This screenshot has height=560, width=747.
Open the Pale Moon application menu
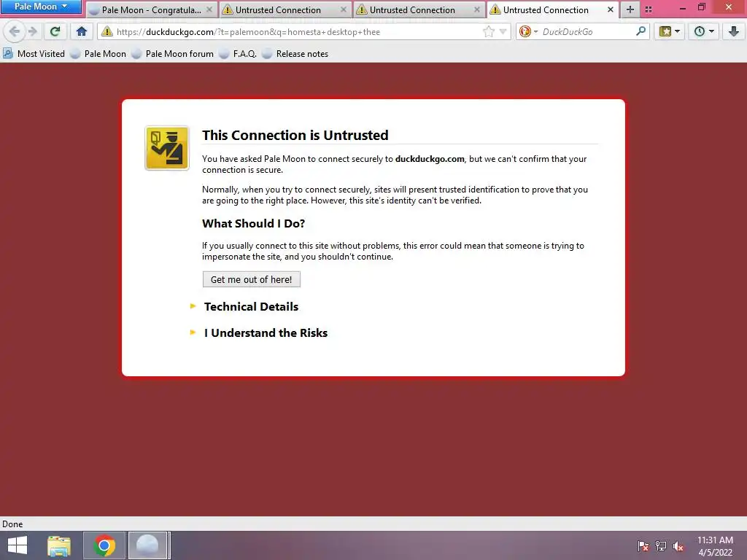pos(41,7)
